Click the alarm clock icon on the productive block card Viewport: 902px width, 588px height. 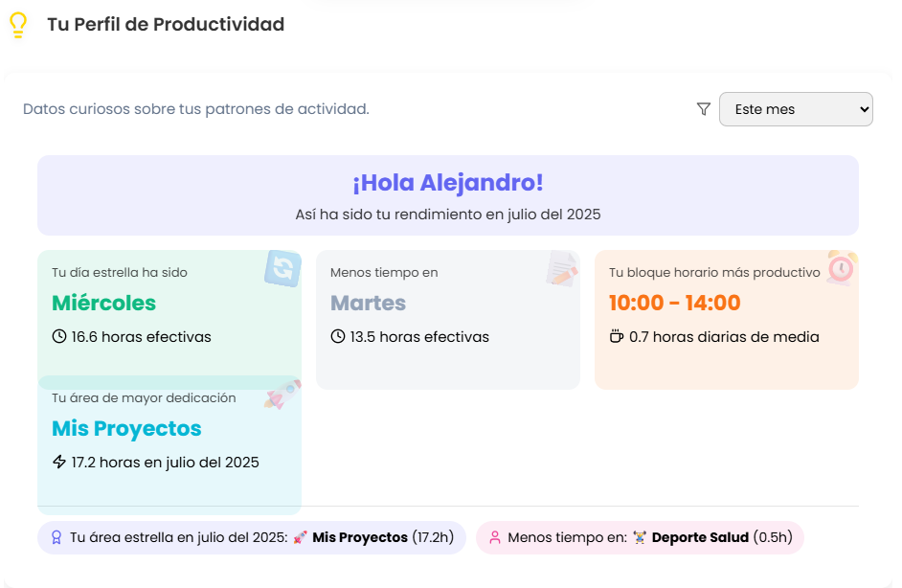[841, 268]
